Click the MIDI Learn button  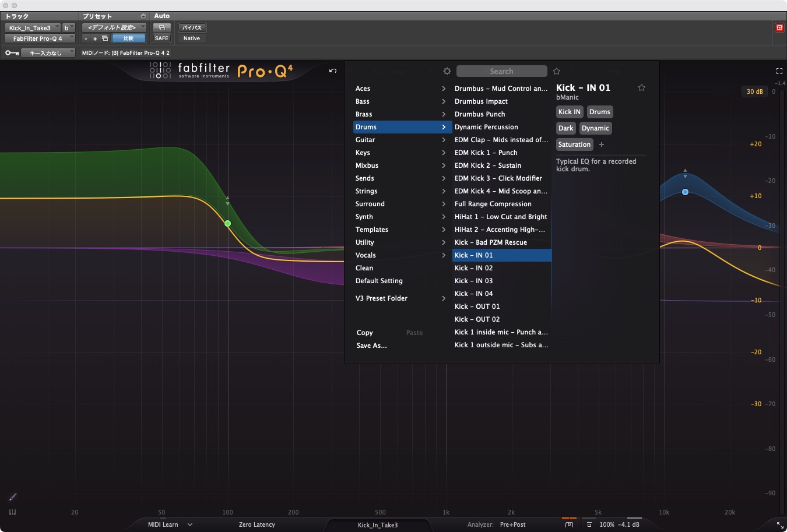[163, 525]
